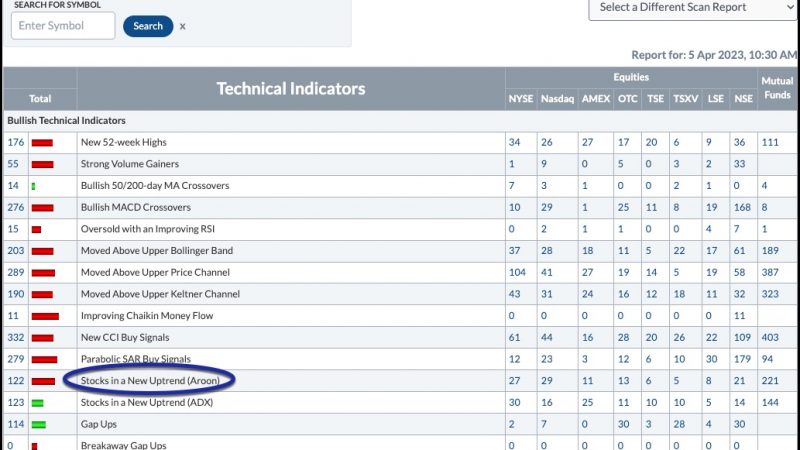Open the Strong Volume Gainers scan
The image size is (800, 450).
[x=130, y=164]
